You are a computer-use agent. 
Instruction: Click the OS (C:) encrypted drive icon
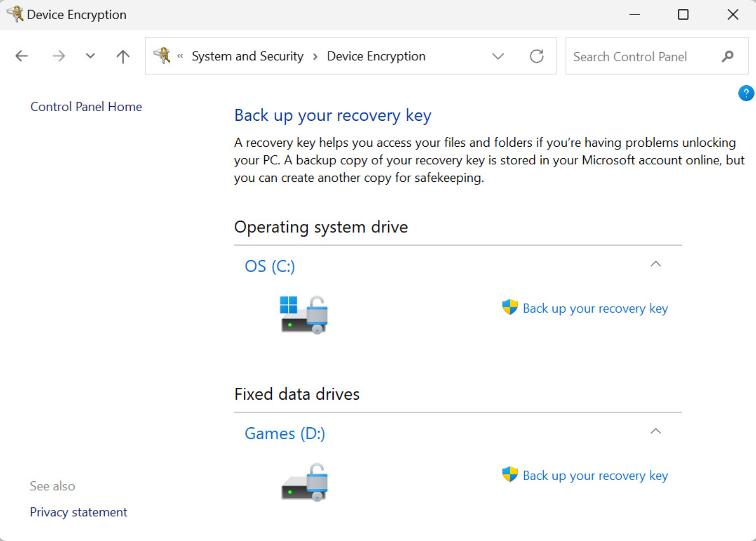[303, 314]
